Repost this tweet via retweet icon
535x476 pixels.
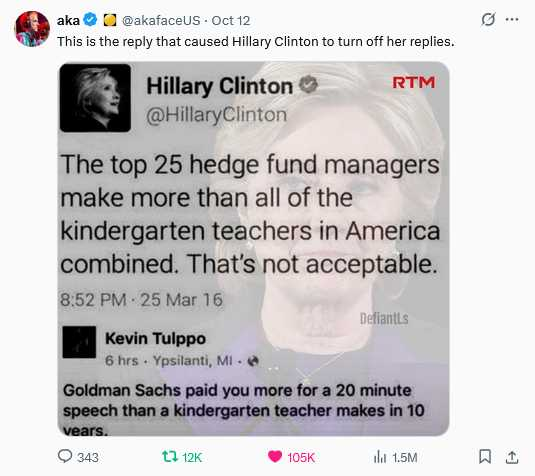click(x=170, y=456)
